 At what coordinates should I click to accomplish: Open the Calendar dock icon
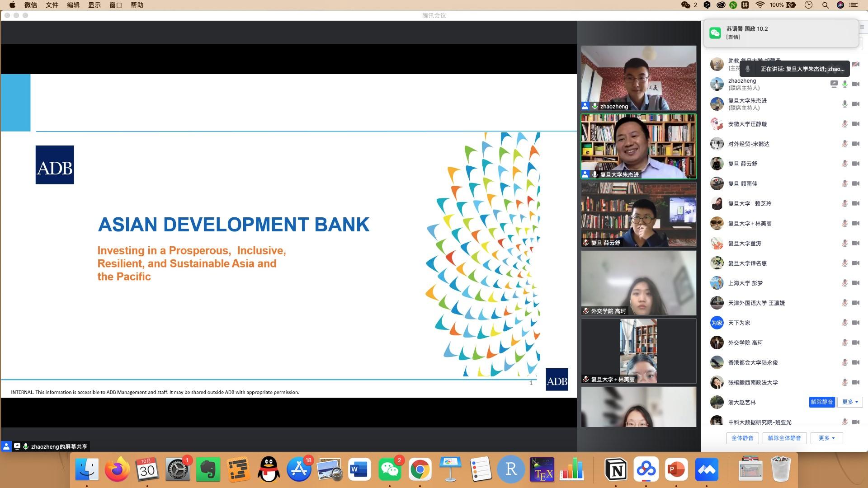point(147,469)
